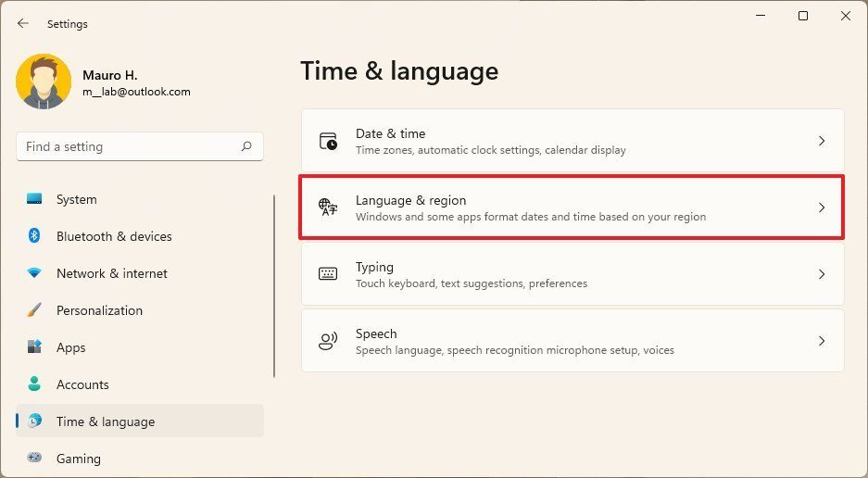868x478 pixels.
Task: Expand the Language & region chevron
Action: [x=822, y=208]
